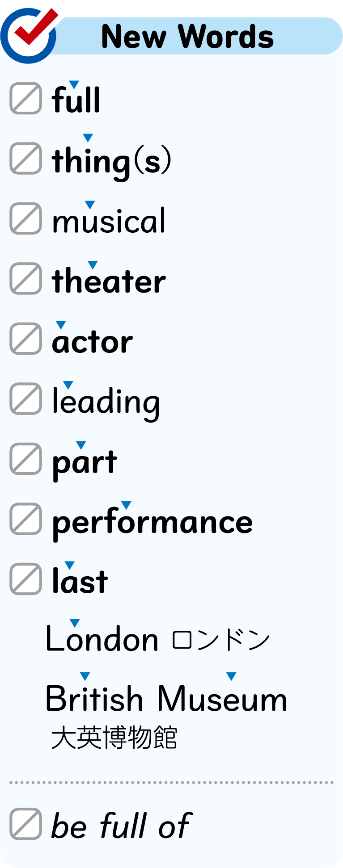Screen dimensions: 343x868
Task: Click the blue accent marker above "full"
Action: pyautogui.click(x=74, y=84)
